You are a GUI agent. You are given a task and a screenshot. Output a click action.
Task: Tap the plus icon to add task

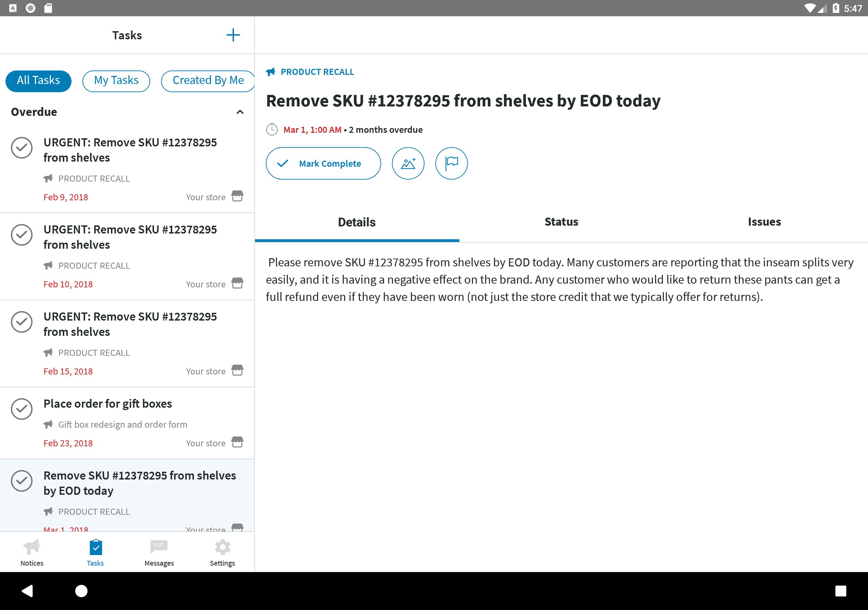(x=233, y=35)
